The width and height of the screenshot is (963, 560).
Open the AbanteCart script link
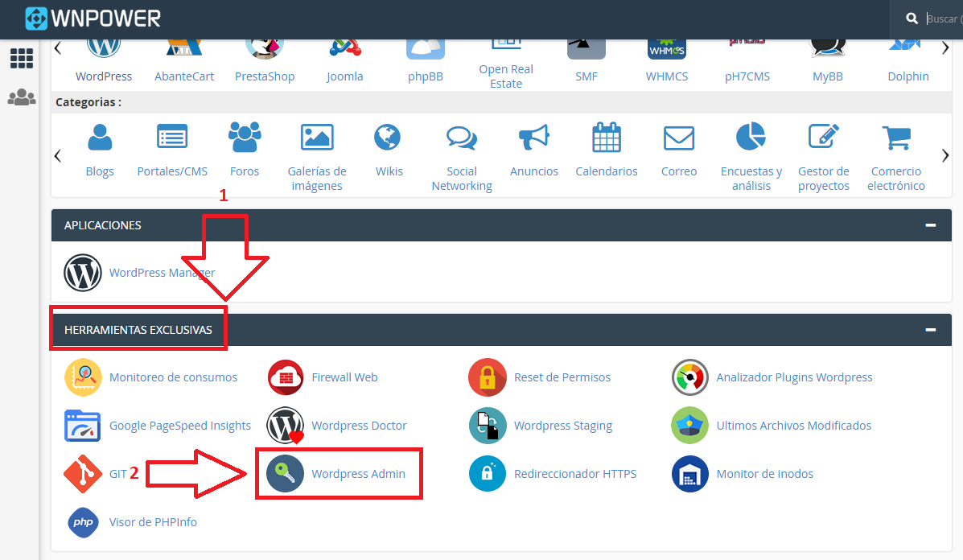point(184,76)
